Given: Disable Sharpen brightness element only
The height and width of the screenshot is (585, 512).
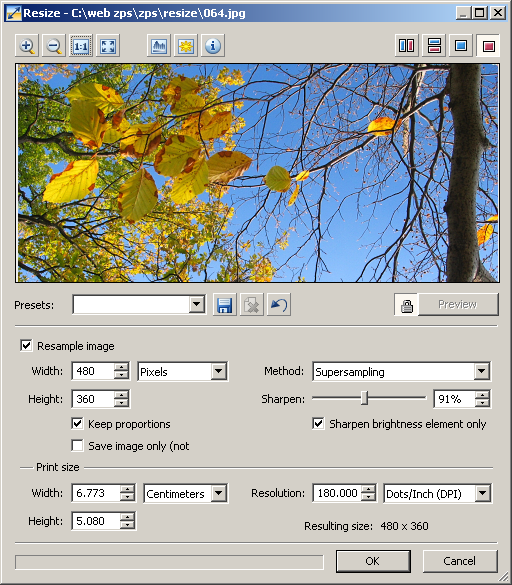Looking at the screenshot, I should (318, 423).
